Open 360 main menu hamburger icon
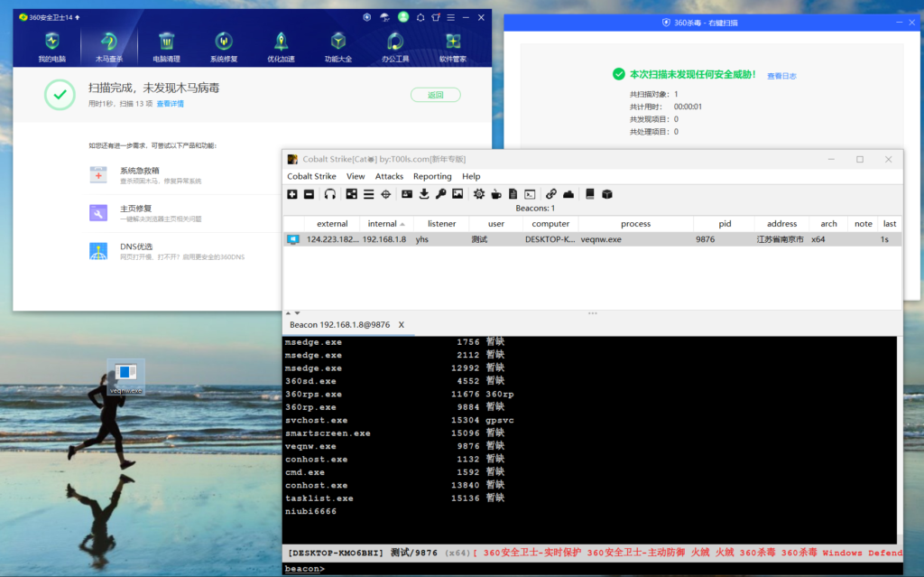This screenshot has height=577, width=924. [451, 17]
